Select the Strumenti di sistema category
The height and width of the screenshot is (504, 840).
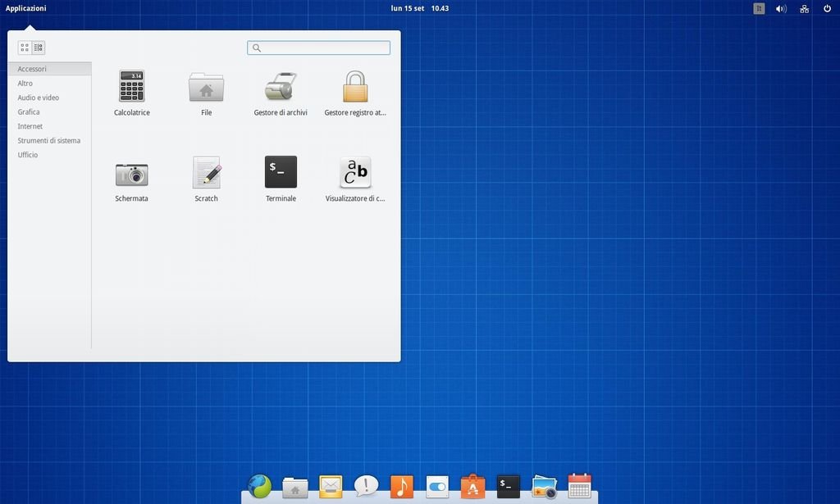coord(49,140)
